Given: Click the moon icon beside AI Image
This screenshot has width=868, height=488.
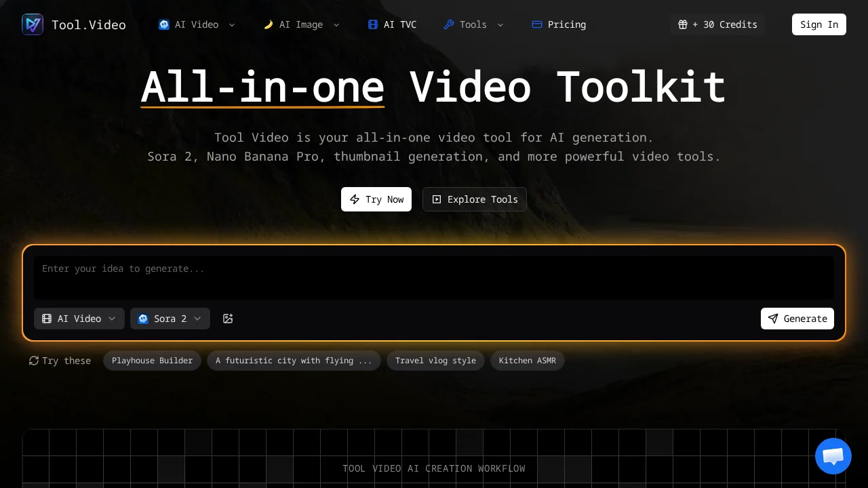Looking at the screenshot, I should (x=269, y=24).
